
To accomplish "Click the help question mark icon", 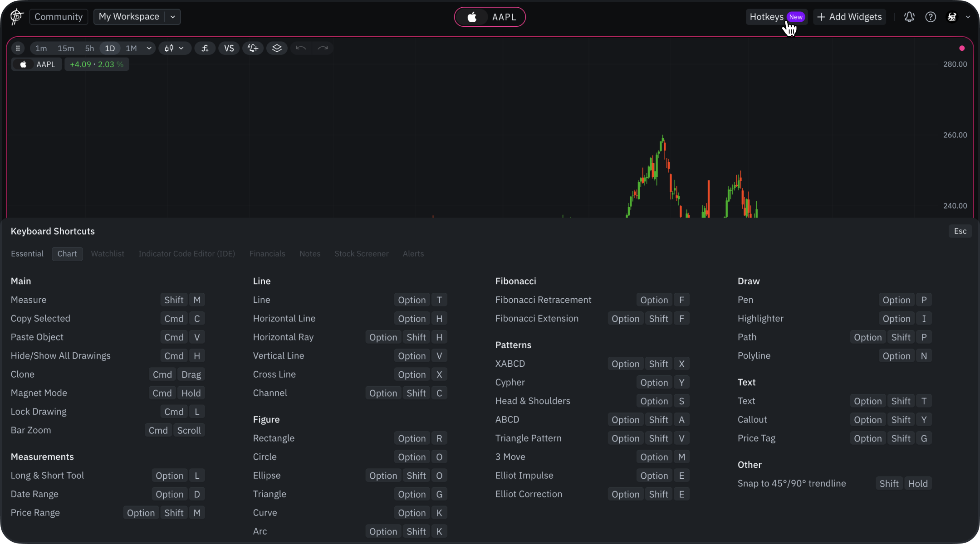I will point(931,17).
